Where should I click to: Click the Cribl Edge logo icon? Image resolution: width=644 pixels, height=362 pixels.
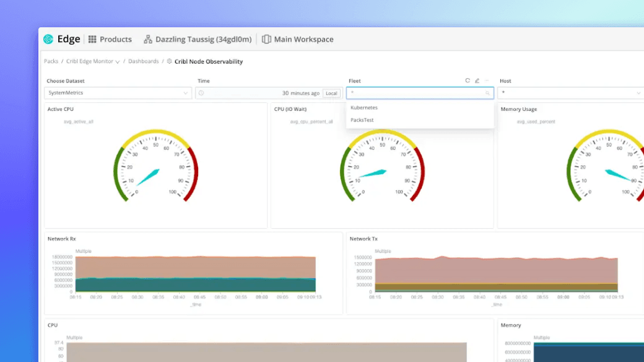pyautogui.click(x=49, y=38)
